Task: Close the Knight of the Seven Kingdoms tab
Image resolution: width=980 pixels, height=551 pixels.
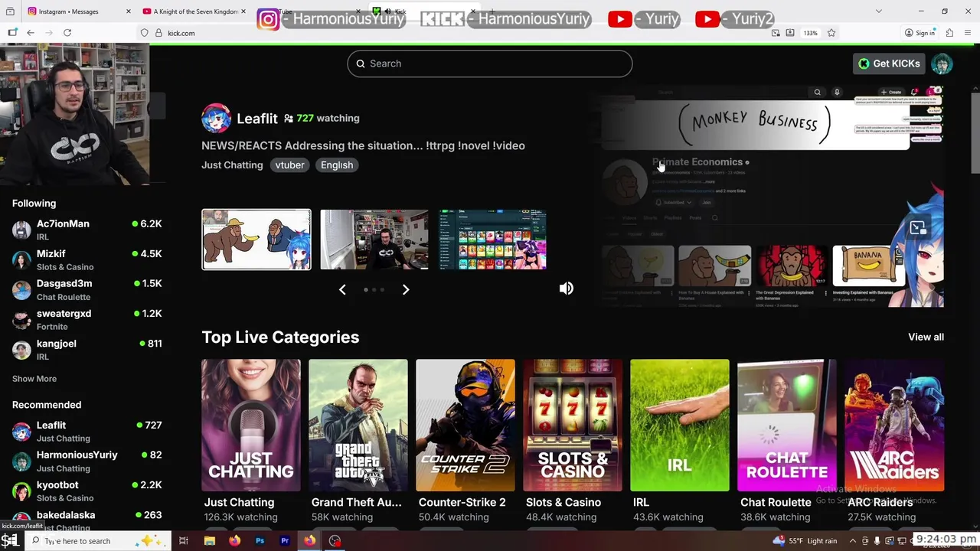Action: [243, 11]
